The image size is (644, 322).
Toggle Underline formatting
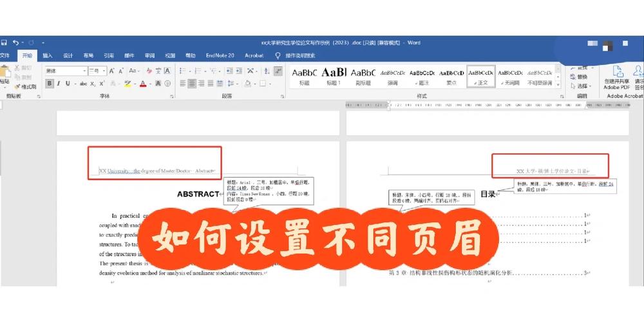pos(68,84)
